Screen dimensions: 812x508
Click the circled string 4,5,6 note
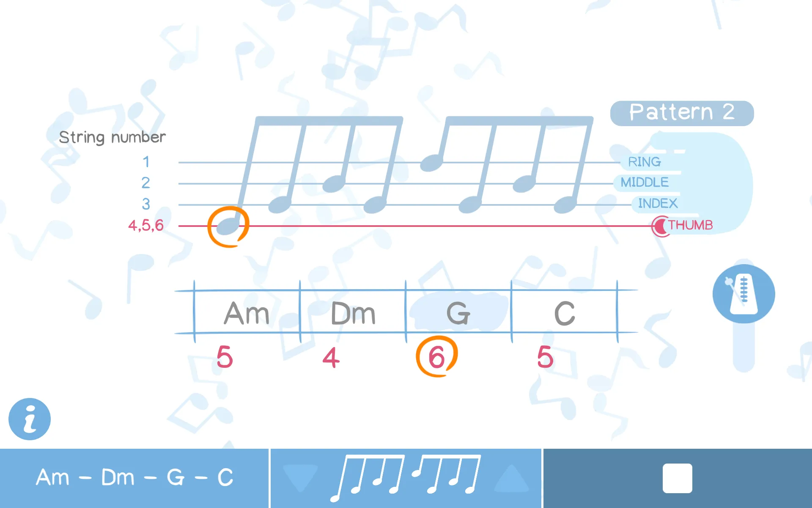pyautogui.click(x=228, y=225)
